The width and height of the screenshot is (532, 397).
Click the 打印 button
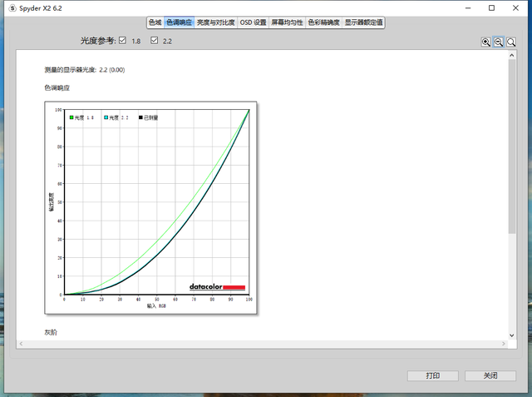pyautogui.click(x=433, y=375)
